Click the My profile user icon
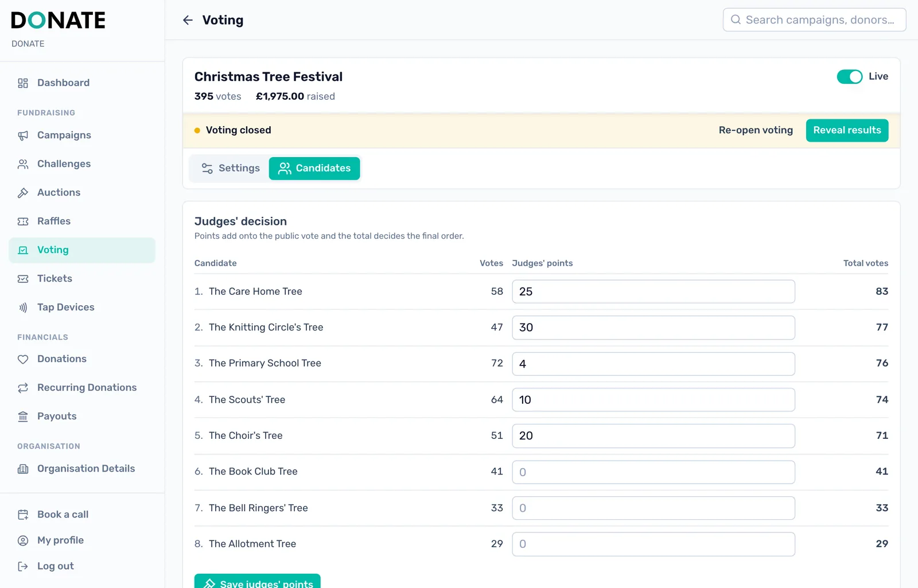918x588 pixels. pos(23,540)
